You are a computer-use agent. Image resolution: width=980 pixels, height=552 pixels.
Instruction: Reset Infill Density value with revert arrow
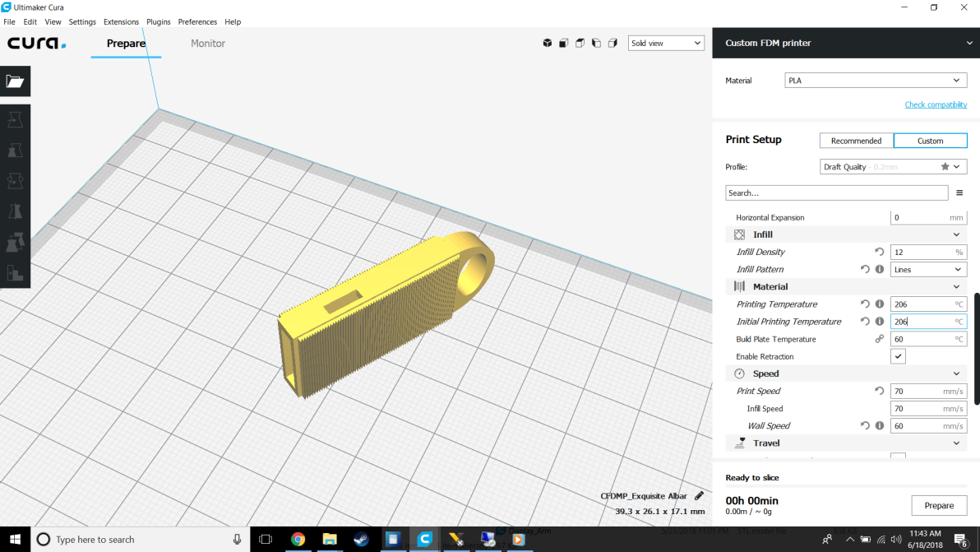pyautogui.click(x=880, y=252)
